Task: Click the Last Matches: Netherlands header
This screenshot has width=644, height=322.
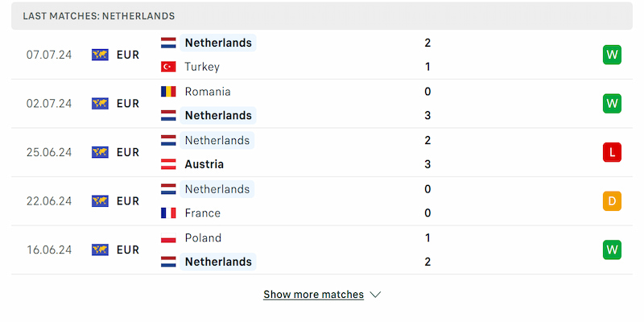Action: point(99,16)
